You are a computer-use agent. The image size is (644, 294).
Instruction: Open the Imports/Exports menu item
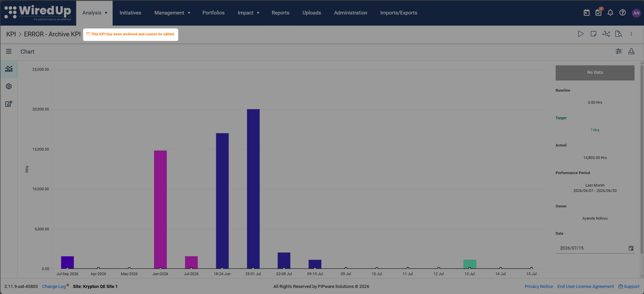click(x=399, y=13)
